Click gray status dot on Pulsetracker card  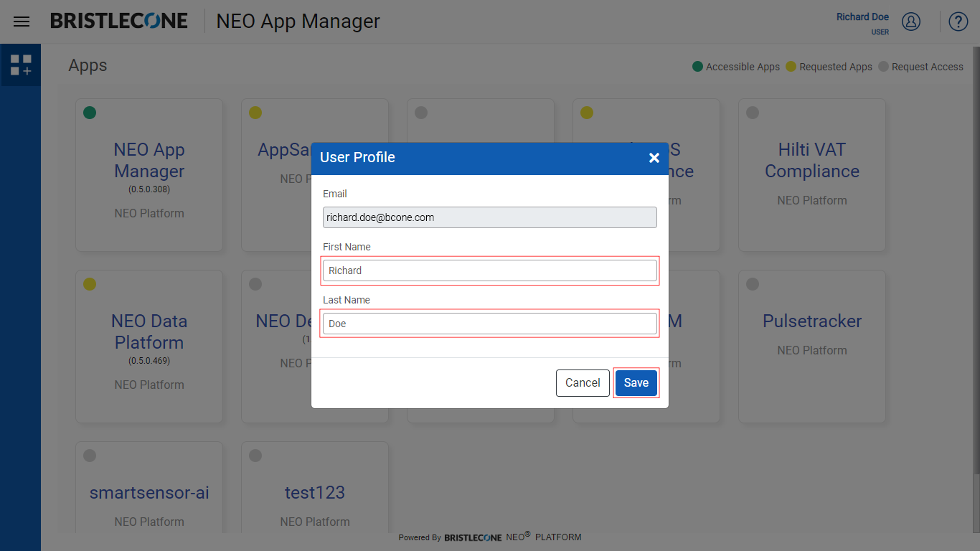tap(753, 284)
